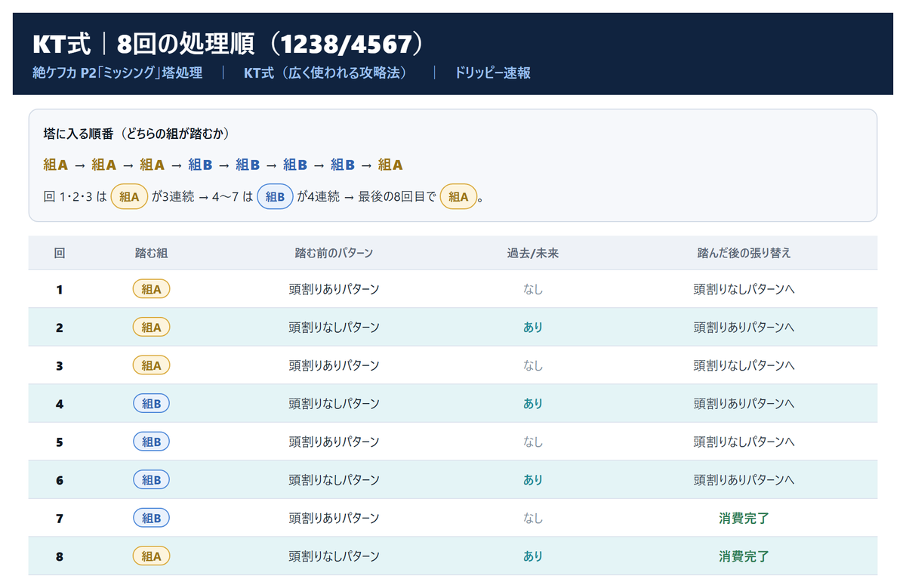Viewport: 906px width, 588px height.
Task: Click "頭割りなしパターン" in row 6
Action: click(x=334, y=480)
